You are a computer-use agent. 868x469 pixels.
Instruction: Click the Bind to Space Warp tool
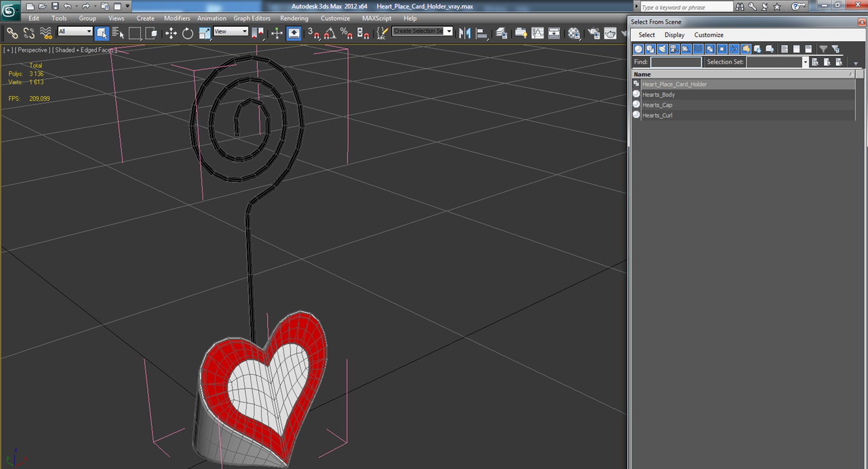46,33
